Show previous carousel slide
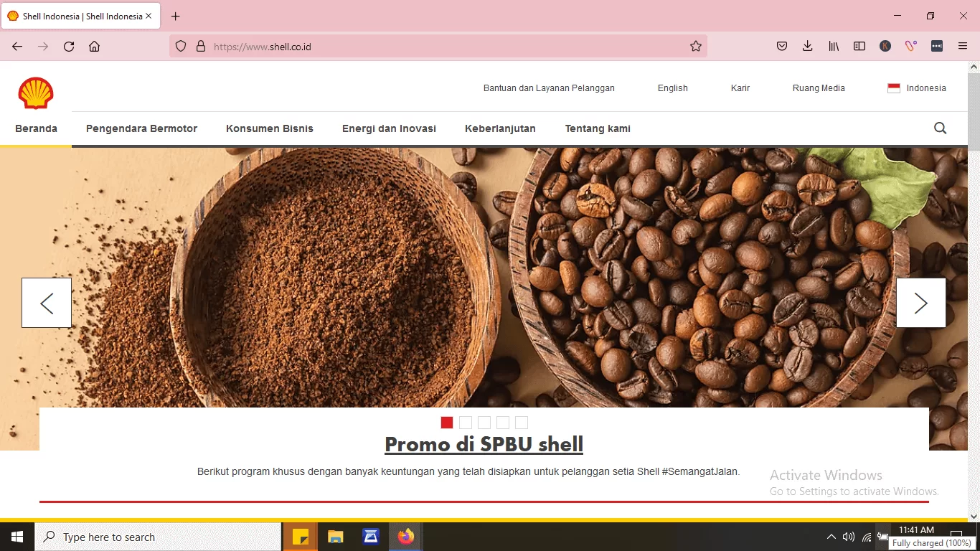Screen dimensions: 980x551 [x=47, y=303]
